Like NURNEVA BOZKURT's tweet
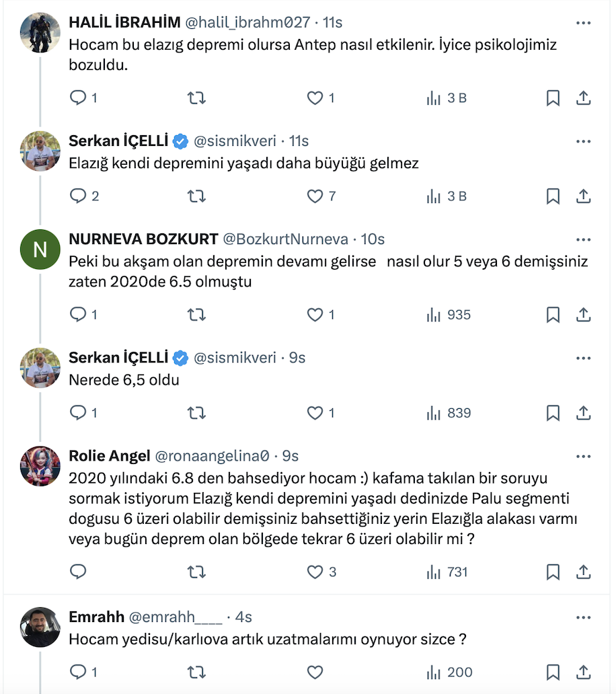The width and height of the screenshot is (616, 694). pyautogui.click(x=315, y=315)
